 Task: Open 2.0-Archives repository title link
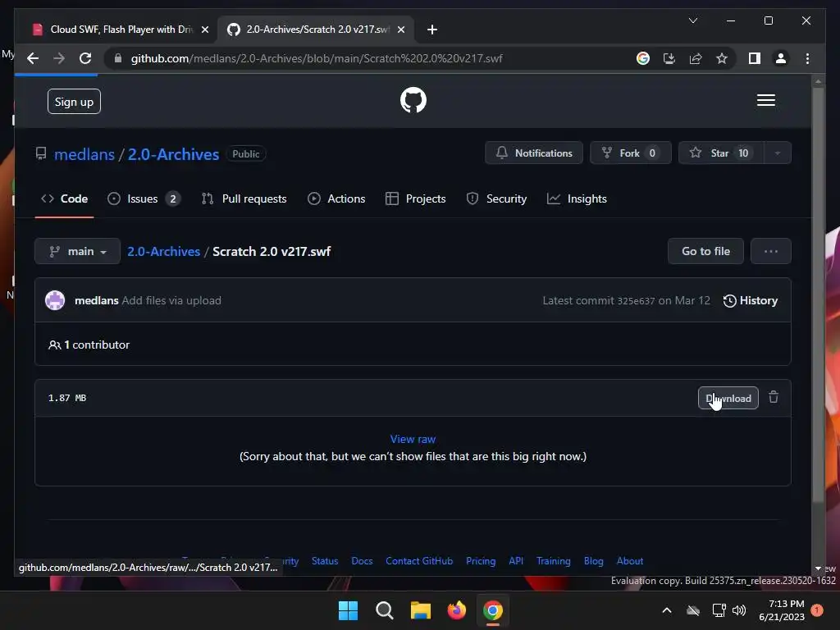click(174, 154)
